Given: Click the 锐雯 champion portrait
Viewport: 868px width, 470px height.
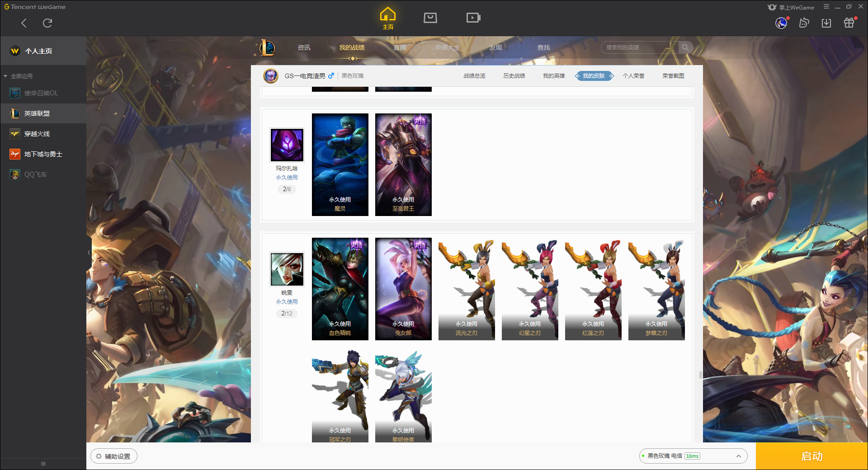Looking at the screenshot, I should point(287,269).
